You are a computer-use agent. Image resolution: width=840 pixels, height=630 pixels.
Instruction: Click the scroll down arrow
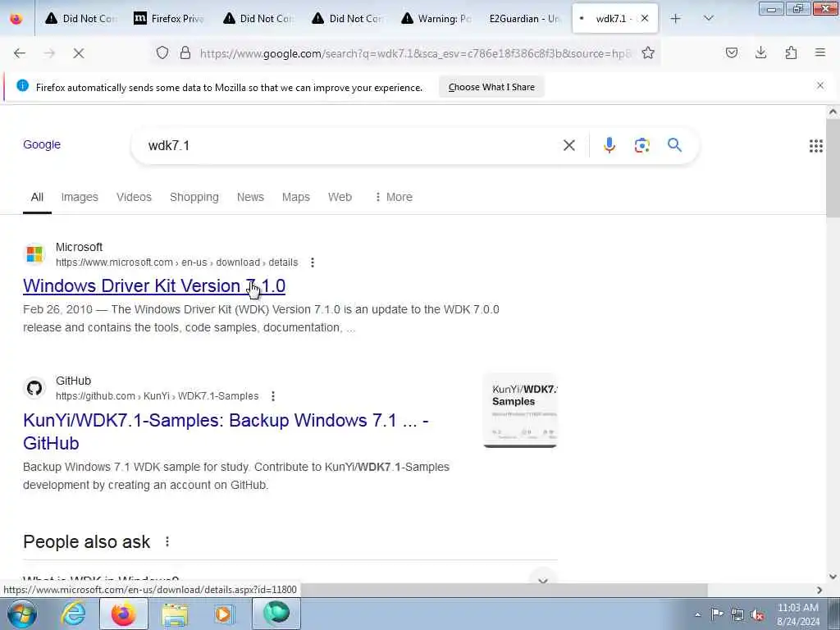pyautogui.click(x=833, y=577)
